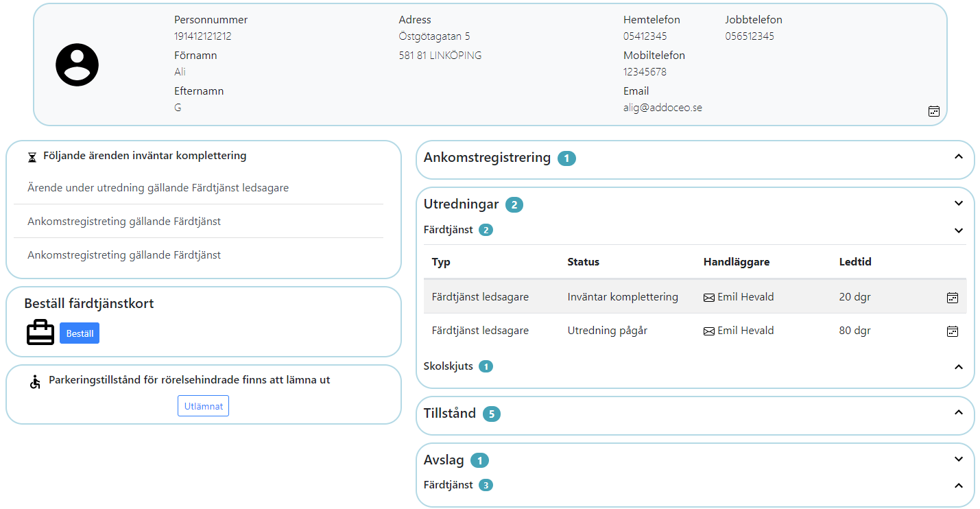Image resolution: width=980 pixels, height=509 pixels.
Task: Click the Handläggare column header
Action: [737, 262]
